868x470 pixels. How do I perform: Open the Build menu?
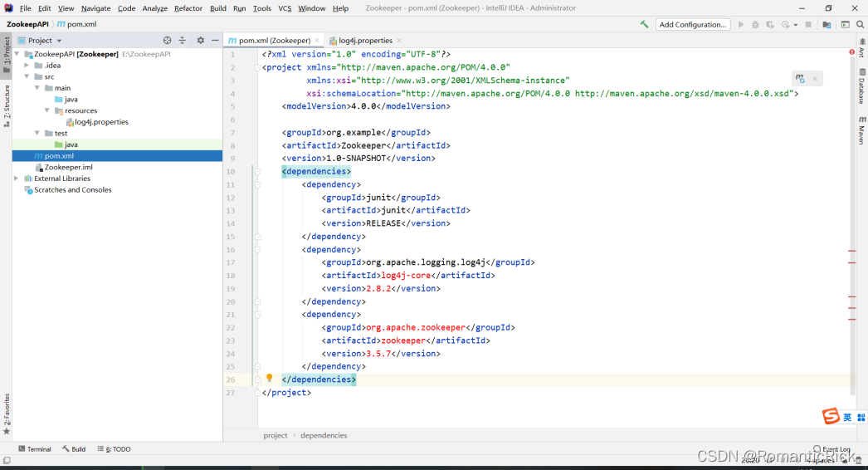click(218, 8)
